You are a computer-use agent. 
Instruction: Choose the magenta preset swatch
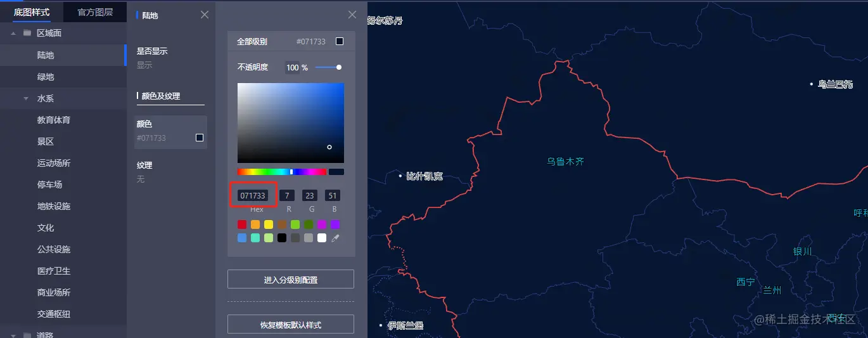tap(322, 224)
